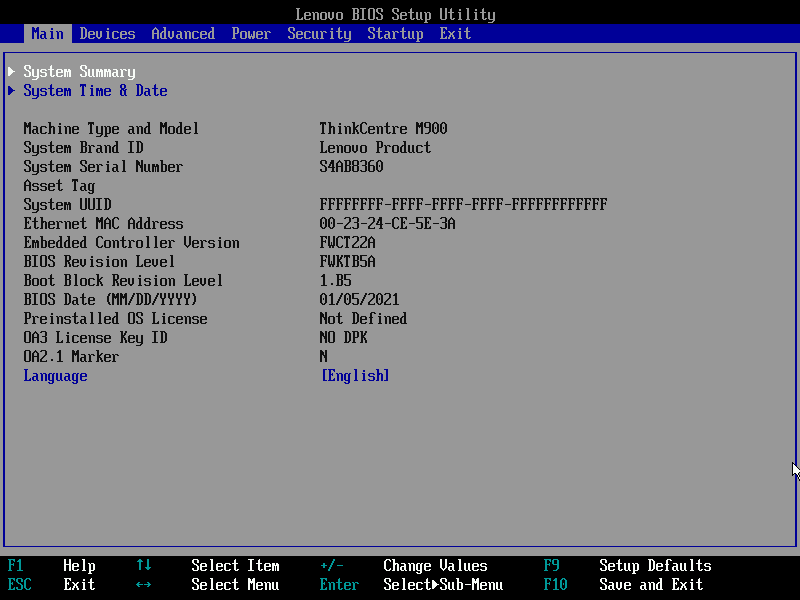Click the ESC Exit key hint

[x=52, y=584]
